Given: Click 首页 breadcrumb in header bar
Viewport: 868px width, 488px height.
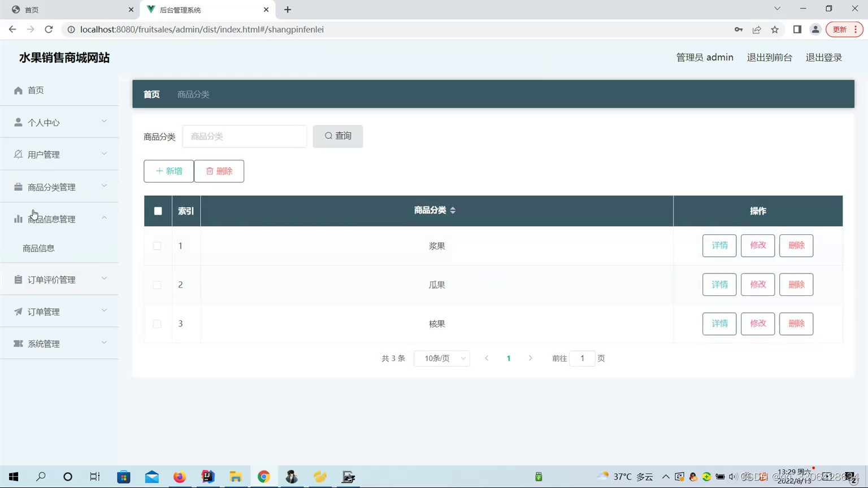Looking at the screenshot, I should [151, 94].
